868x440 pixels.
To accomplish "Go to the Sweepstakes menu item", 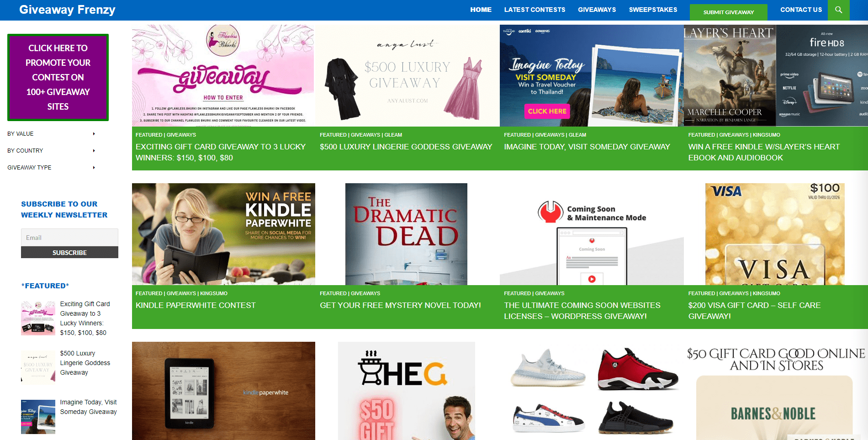I will pos(653,10).
